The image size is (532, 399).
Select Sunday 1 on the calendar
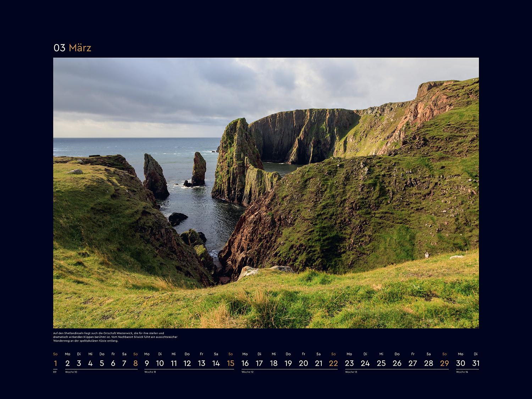click(x=55, y=363)
